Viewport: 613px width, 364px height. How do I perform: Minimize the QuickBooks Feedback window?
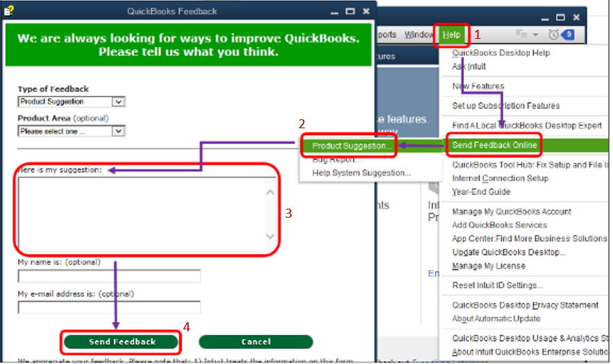334,12
